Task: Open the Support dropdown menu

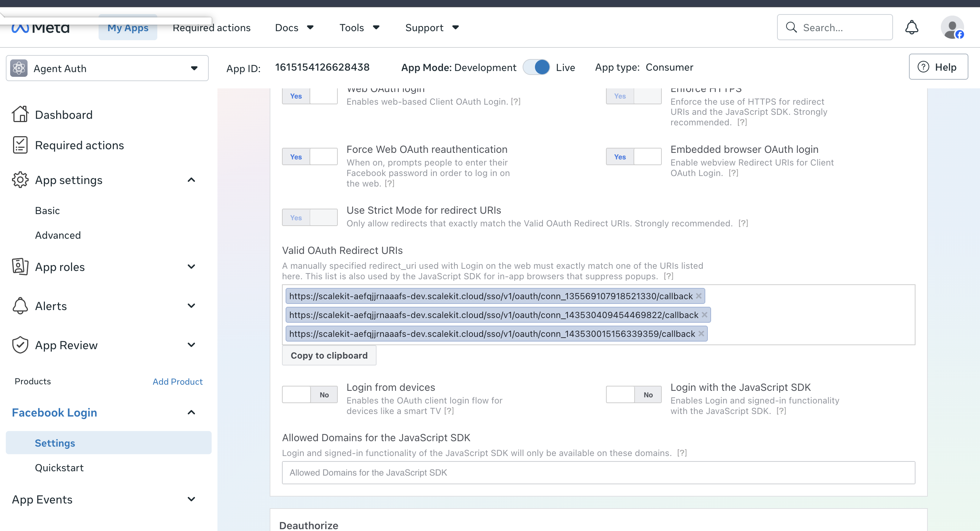Action: (432, 28)
